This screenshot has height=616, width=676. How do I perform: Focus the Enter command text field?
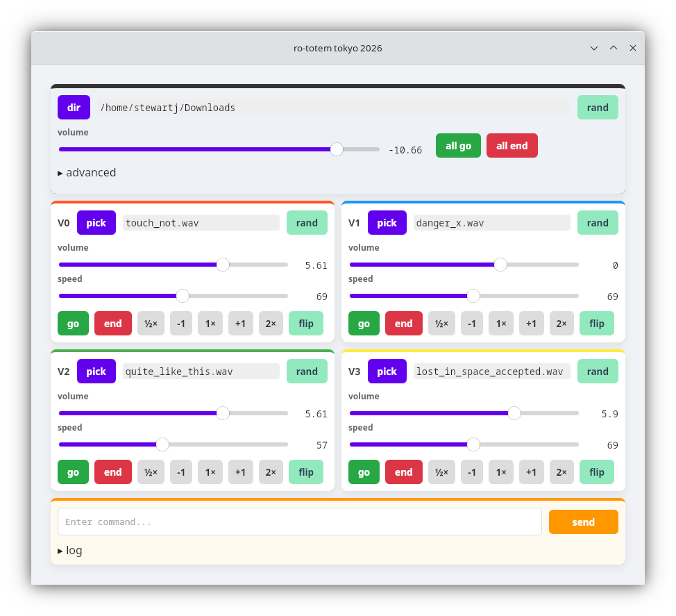(x=300, y=522)
